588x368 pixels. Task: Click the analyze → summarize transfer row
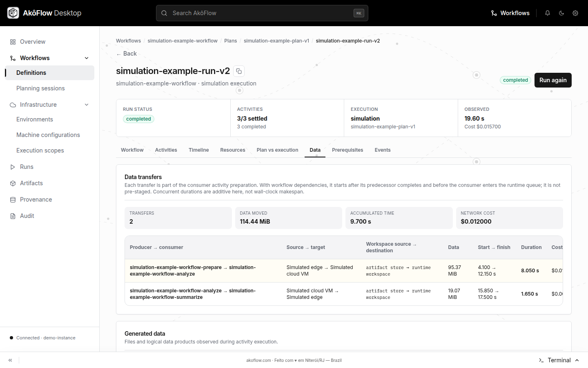coord(344,294)
